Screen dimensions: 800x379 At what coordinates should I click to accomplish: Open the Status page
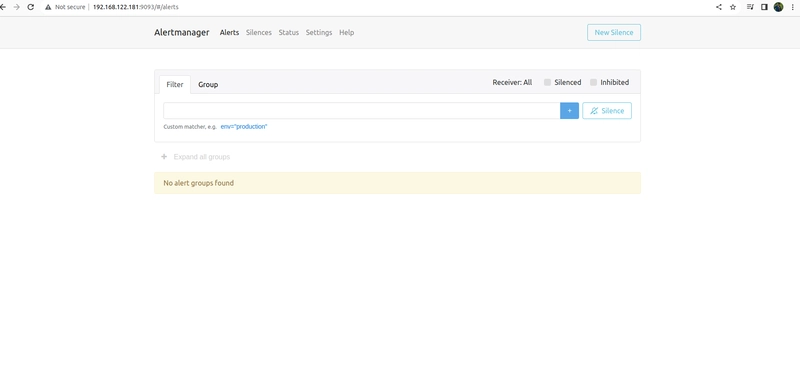click(289, 32)
